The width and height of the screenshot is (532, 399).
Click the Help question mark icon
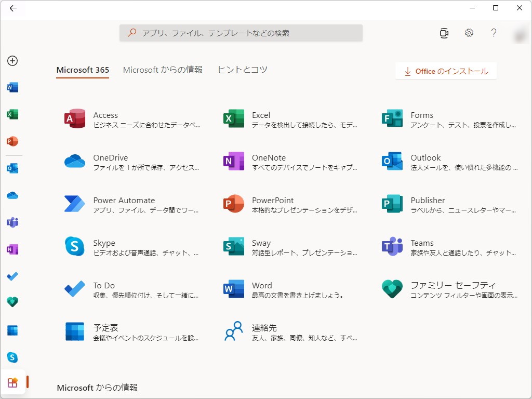point(494,33)
